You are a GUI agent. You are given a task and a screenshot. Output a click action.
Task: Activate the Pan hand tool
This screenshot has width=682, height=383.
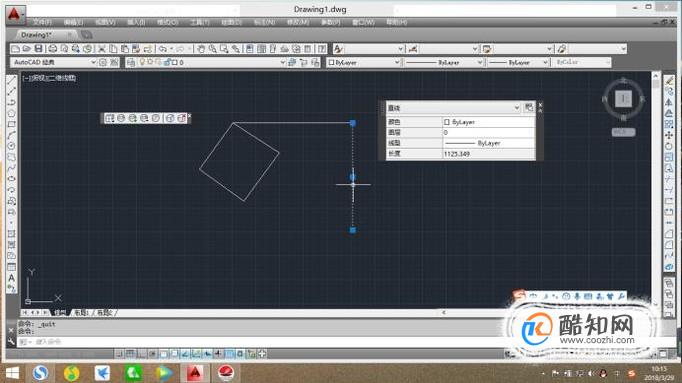tap(201, 49)
